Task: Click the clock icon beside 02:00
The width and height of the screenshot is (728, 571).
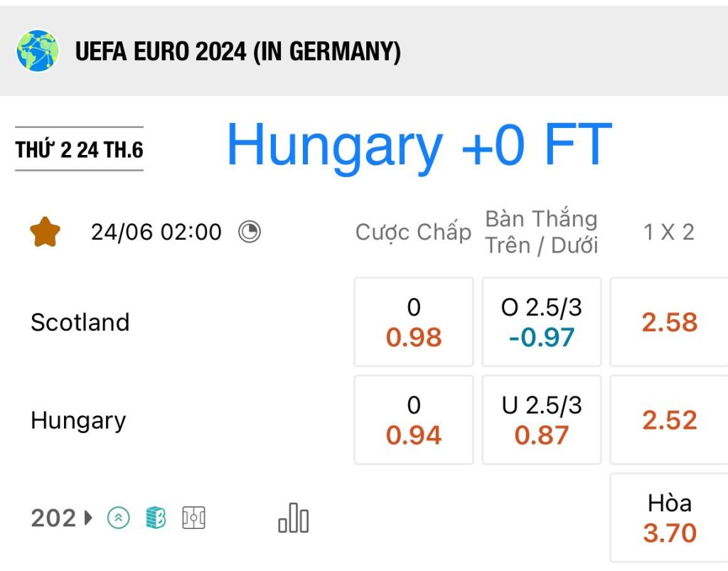Action: (250, 232)
